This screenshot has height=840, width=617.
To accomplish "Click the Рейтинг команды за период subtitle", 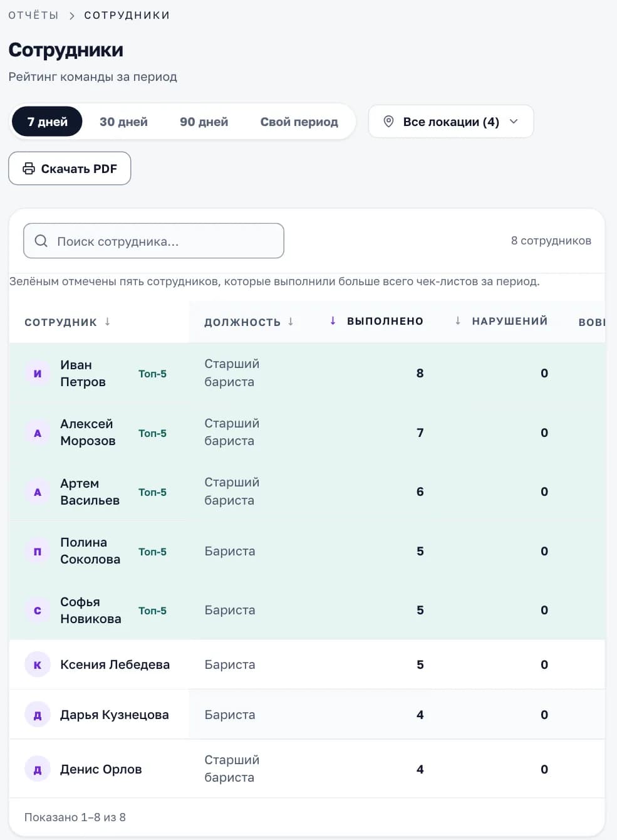I will (93, 77).
